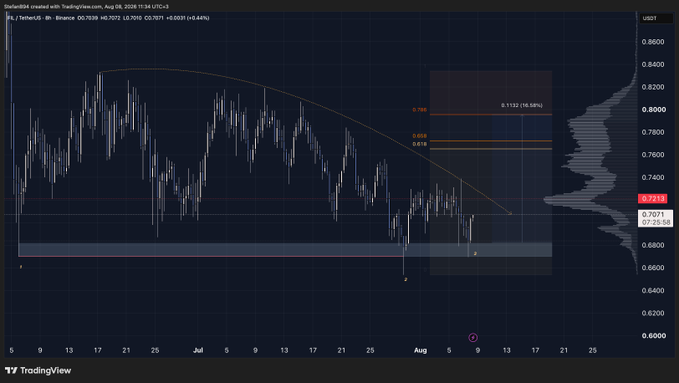679x383 pixels.
Task: Click the 0.6800 price axis label
Action: click(653, 245)
